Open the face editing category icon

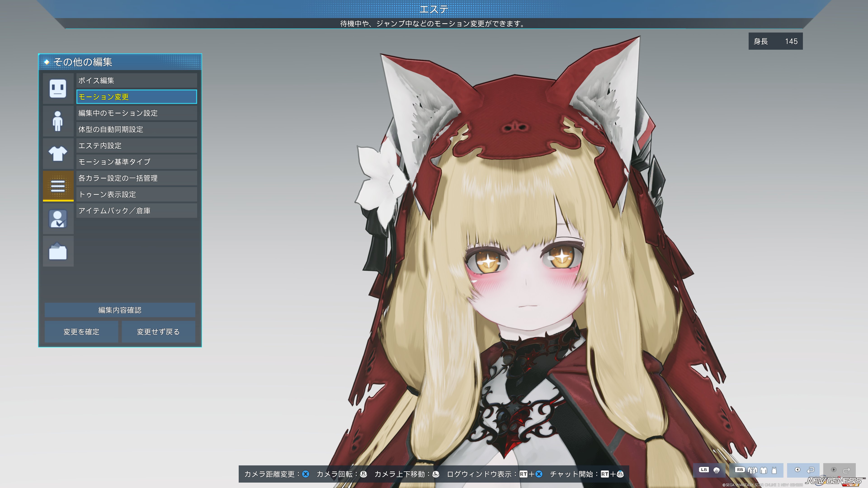58,89
